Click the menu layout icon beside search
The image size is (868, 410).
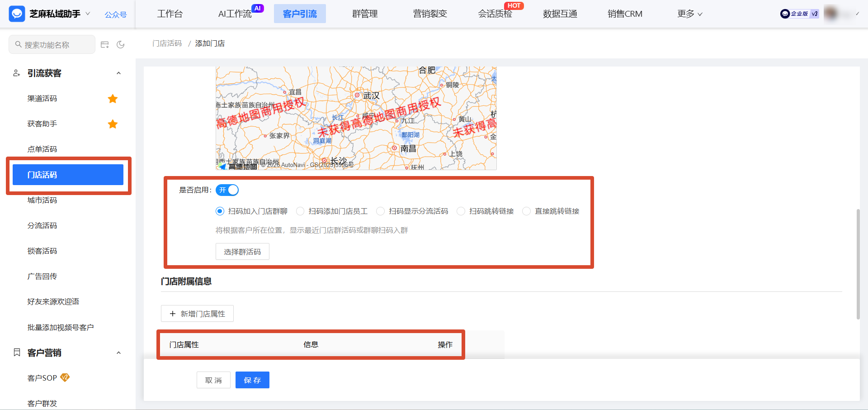[x=105, y=44]
